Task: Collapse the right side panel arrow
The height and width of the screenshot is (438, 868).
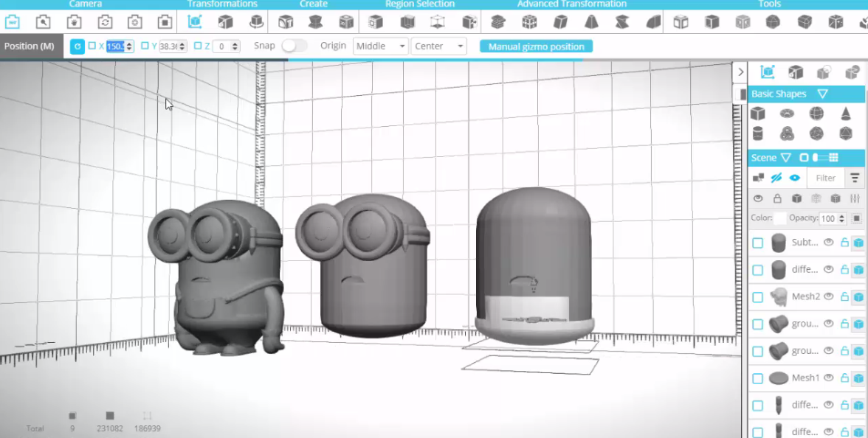Action: pos(741,72)
